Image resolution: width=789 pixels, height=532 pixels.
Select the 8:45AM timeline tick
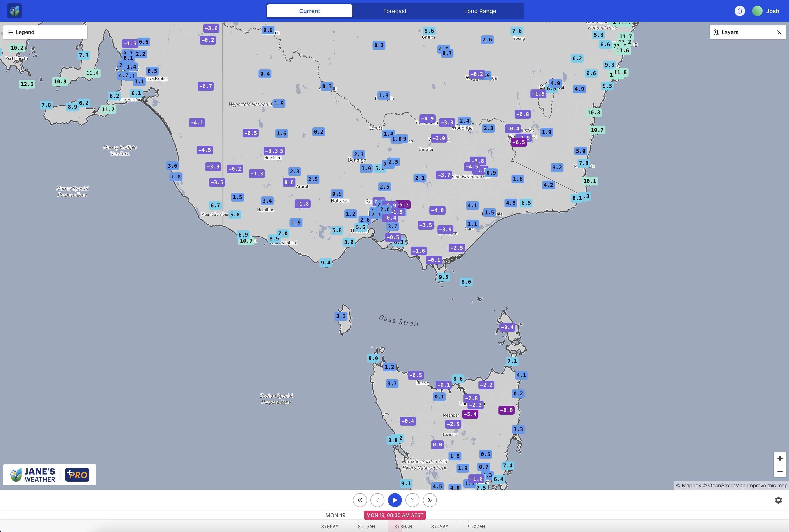(x=440, y=527)
